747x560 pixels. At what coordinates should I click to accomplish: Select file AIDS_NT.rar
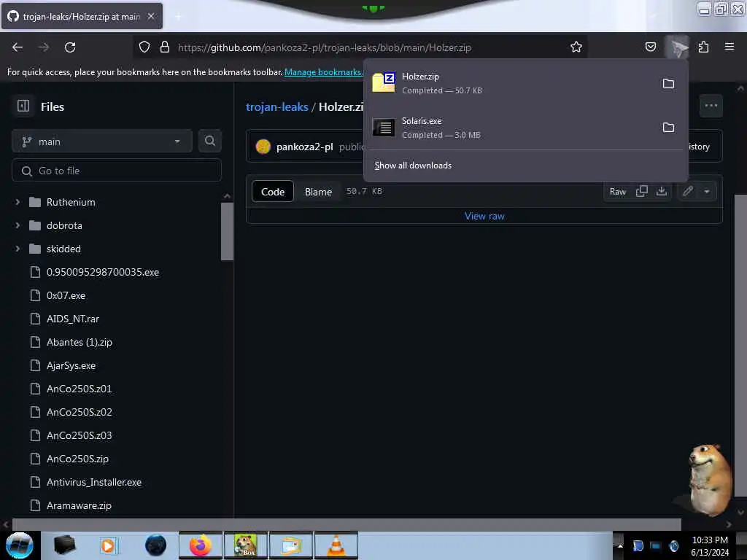pos(72,319)
